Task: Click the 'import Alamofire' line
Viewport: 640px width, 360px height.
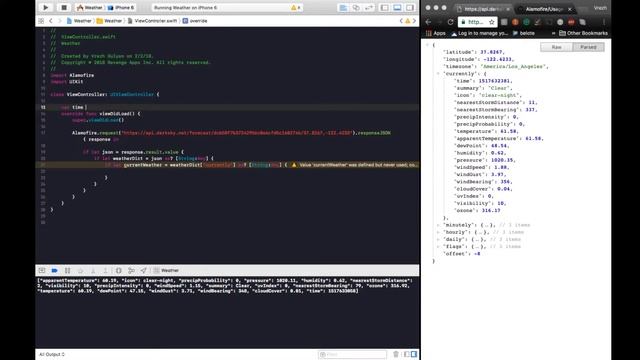Action: (72, 75)
